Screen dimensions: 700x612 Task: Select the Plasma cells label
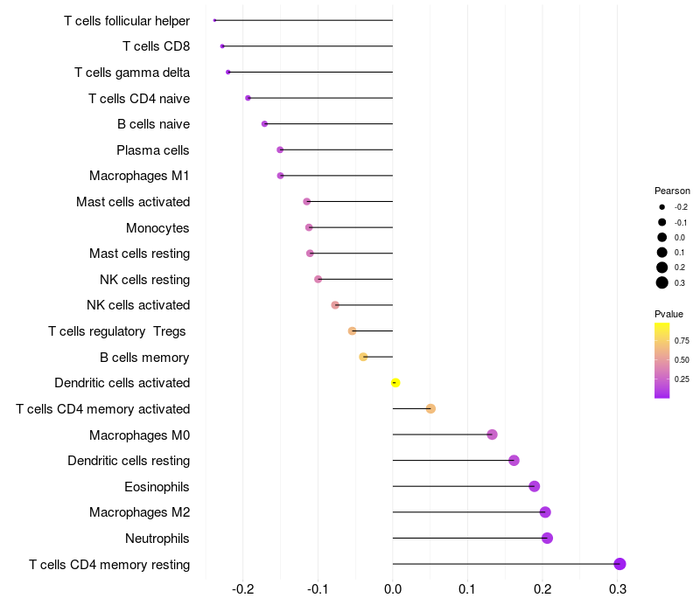pyautogui.click(x=152, y=150)
